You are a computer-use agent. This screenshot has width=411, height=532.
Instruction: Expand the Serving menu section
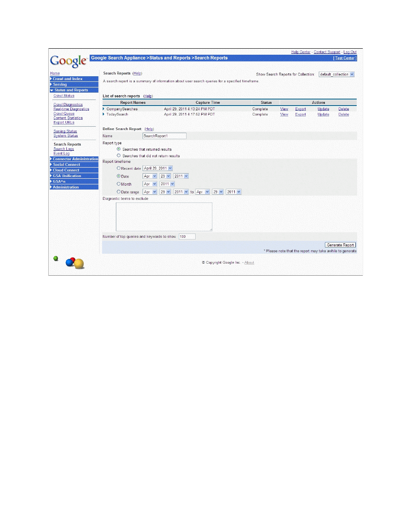pyautogui.click(x=74, y=84)
